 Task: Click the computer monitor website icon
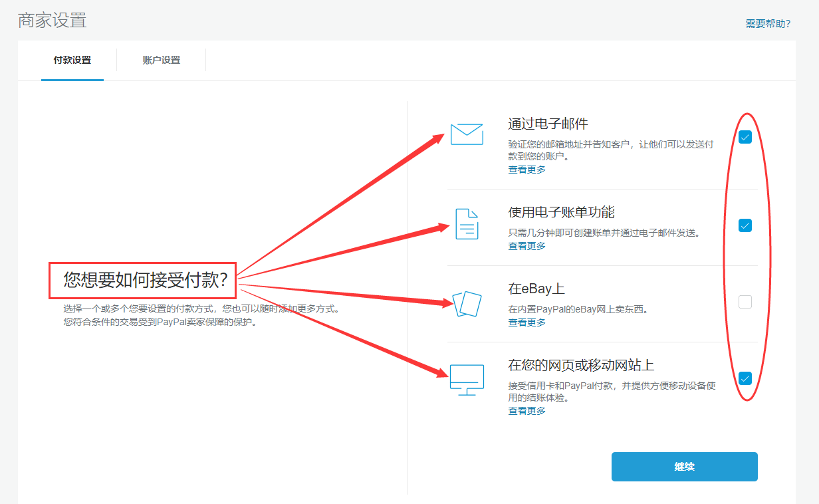click(467, 380)
